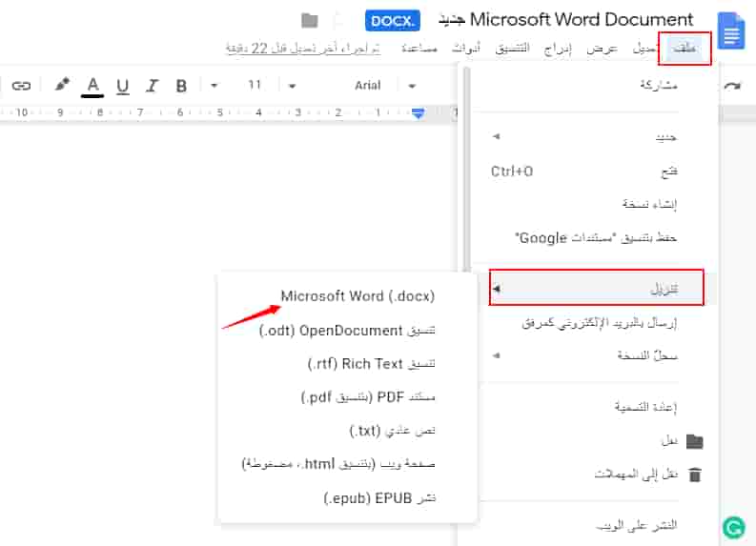This screenshot has height=546, width=756.
Task: Open the عرض (View) menu
Action: point(602,48)
